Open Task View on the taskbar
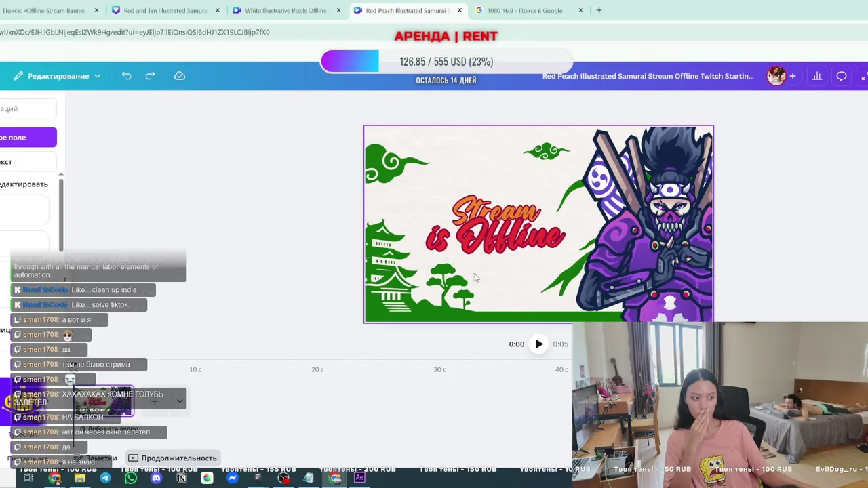 coord(28,478)
